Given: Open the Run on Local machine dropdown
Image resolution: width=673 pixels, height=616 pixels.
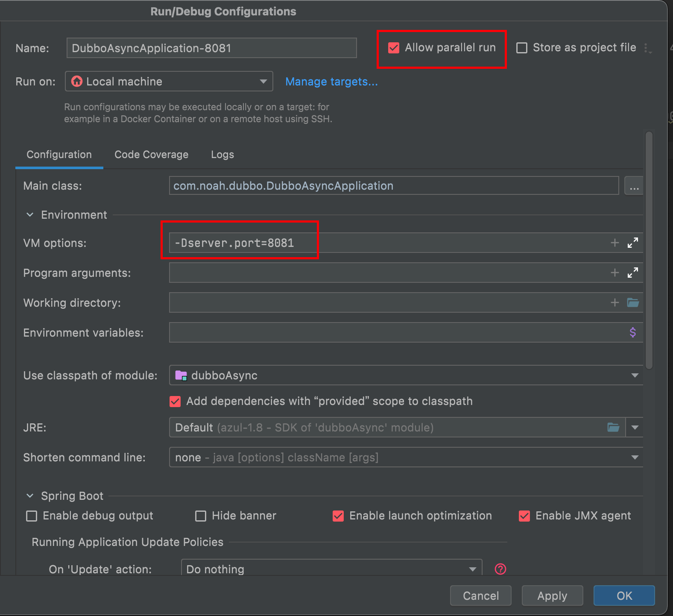Looking at the screenshot, I should 169,81.
